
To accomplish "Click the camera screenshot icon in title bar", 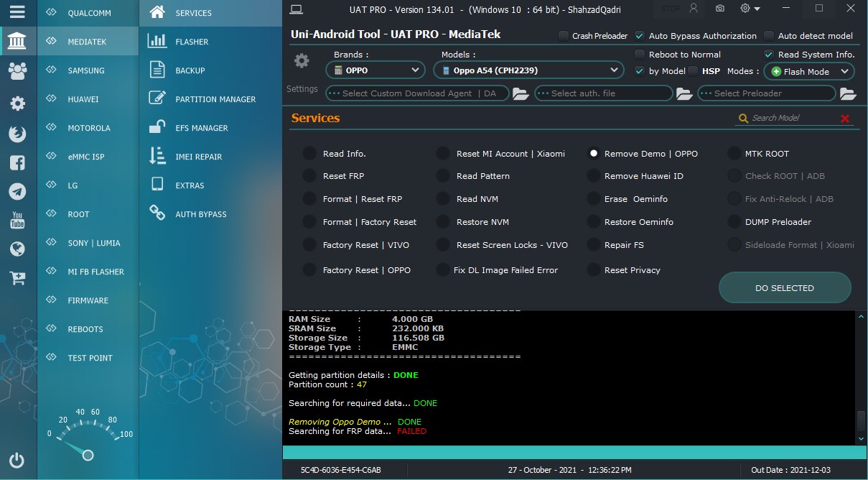I will (719, 9).
